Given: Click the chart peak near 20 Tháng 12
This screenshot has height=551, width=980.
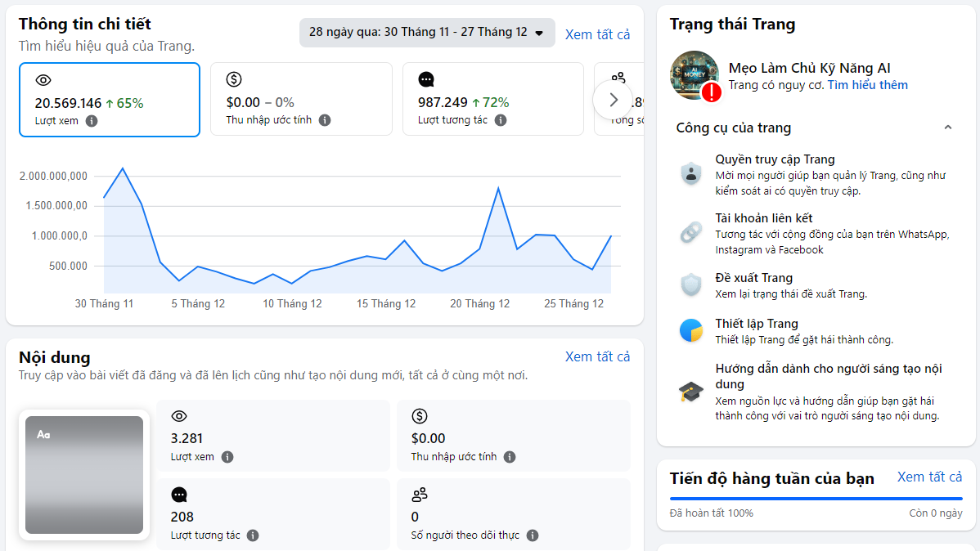Looking at the screenshot, I should pos(498,188).
